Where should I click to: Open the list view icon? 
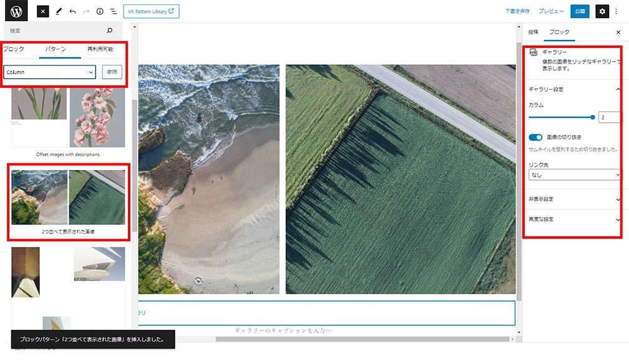click(114, 11)
